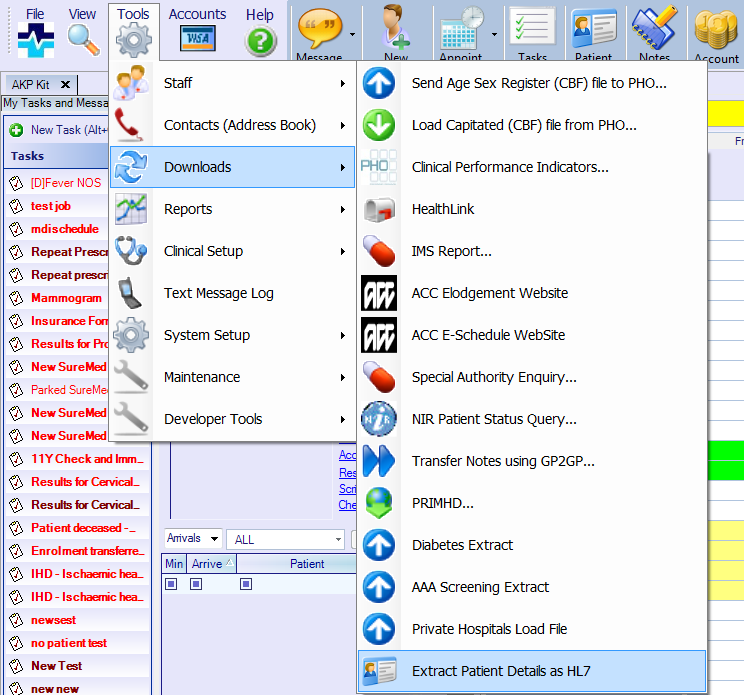Click the New patient toolbar icon
This screenshot has width=744, height=695.
(x=396, y=28)
